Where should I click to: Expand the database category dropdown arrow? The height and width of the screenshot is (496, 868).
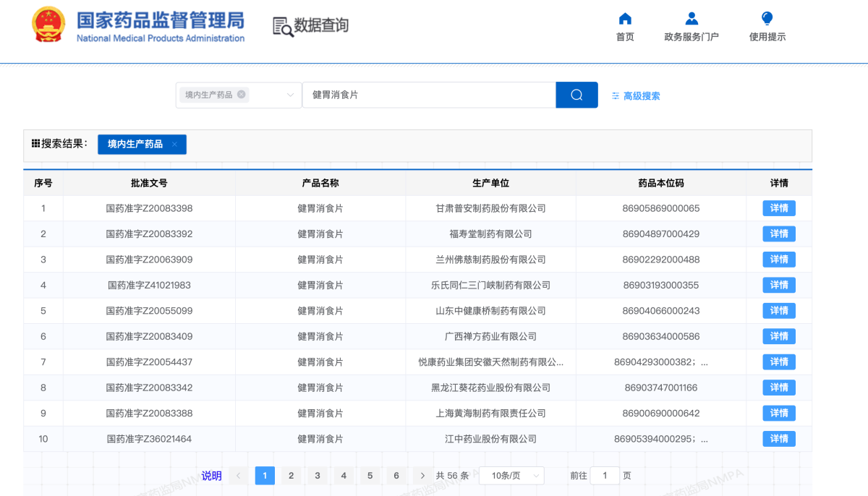(x=291, y=95)
